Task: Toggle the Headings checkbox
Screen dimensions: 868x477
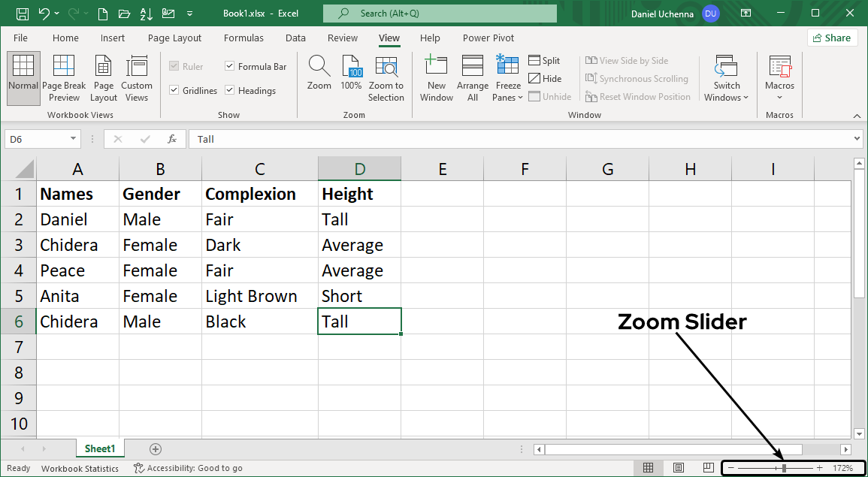Action: [230, 90]
